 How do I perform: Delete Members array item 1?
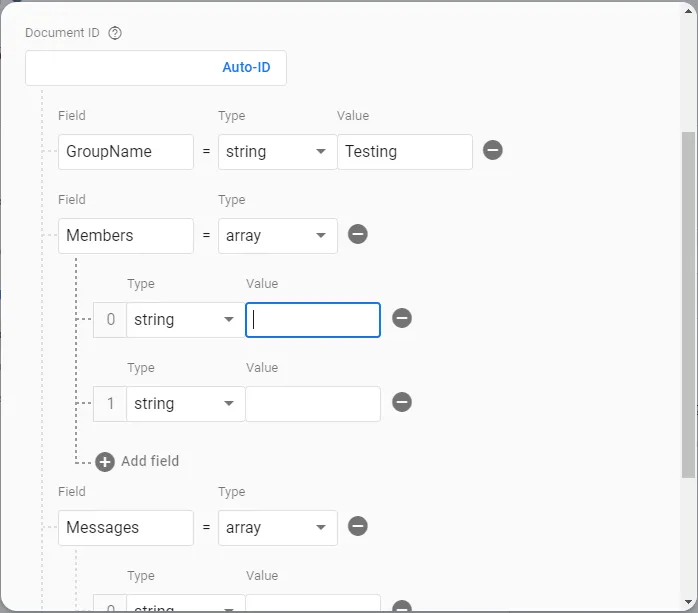[x=402, y=402]
